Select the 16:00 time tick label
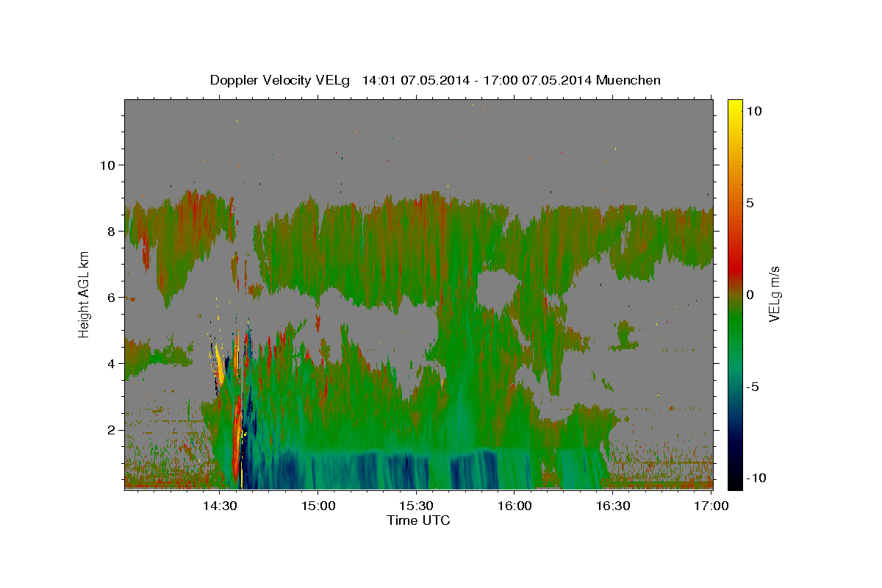The width and height of the screenshot is (882, 588). (514, 506)
